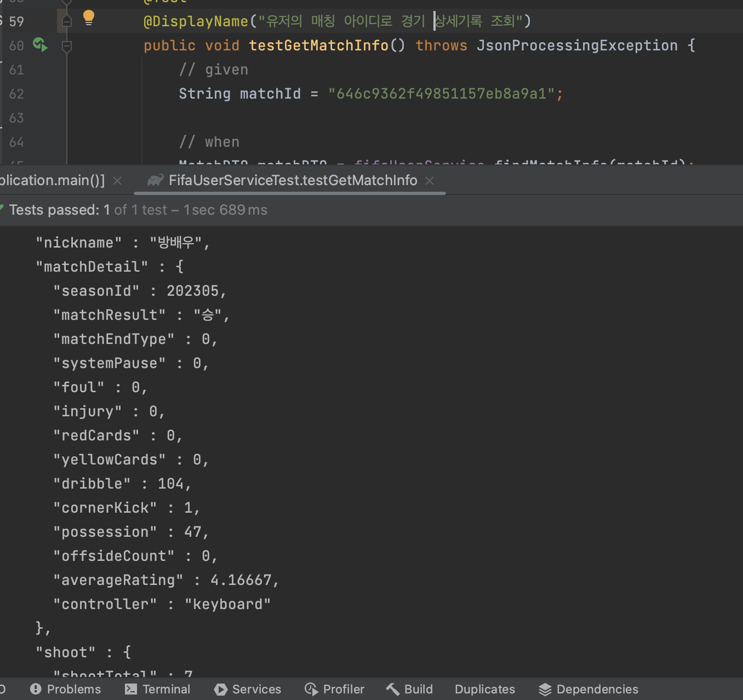Image resolution: width=743 pixels, height=700 pixels.
Task: Click line number 59 in the gutter
Action: click(16, 21)
